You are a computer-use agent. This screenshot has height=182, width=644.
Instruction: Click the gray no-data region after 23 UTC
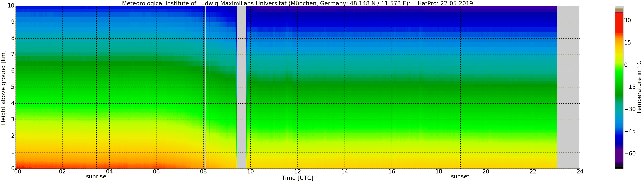[x=568, y=88]
